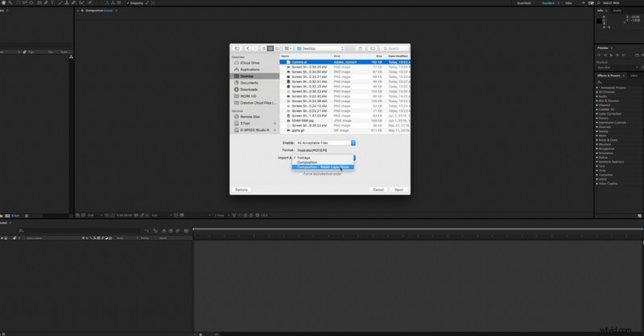Click the file dialog Search field

pos(394,48)
